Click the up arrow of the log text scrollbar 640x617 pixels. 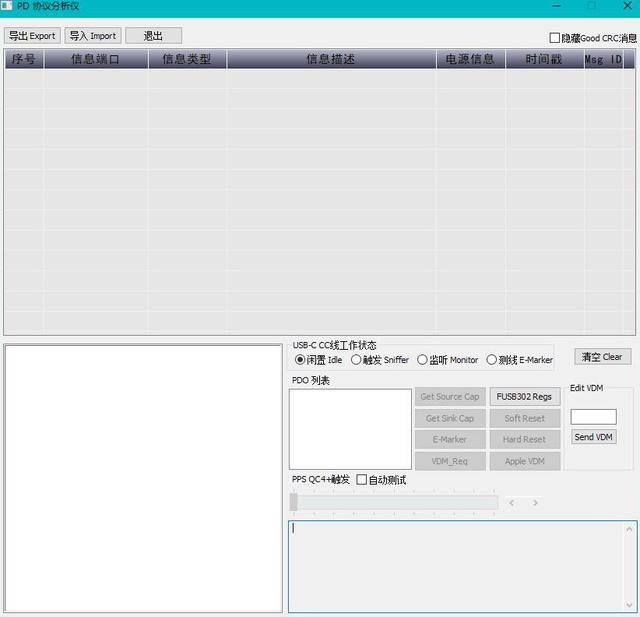(629, 529)
